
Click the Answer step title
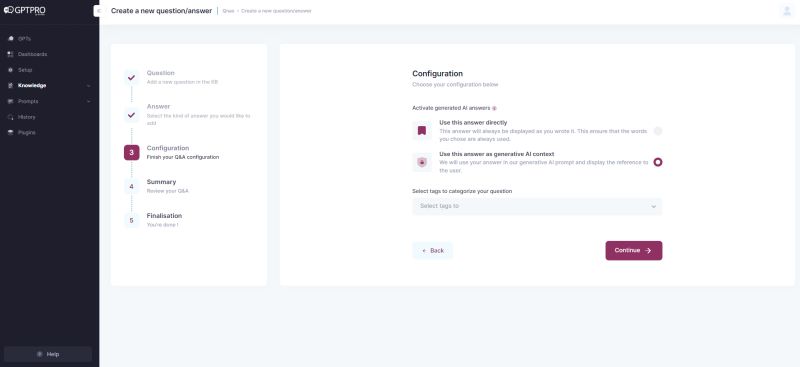[x=158, y=107]
